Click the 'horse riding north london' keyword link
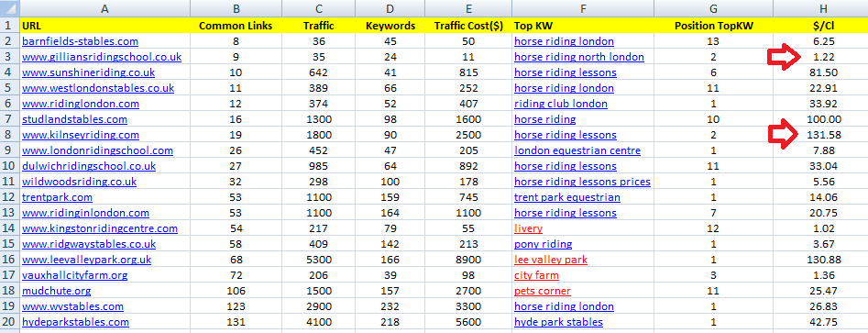The height and width of the screenshot is (333, 868). pyautogui.click(x=579, y=57)
